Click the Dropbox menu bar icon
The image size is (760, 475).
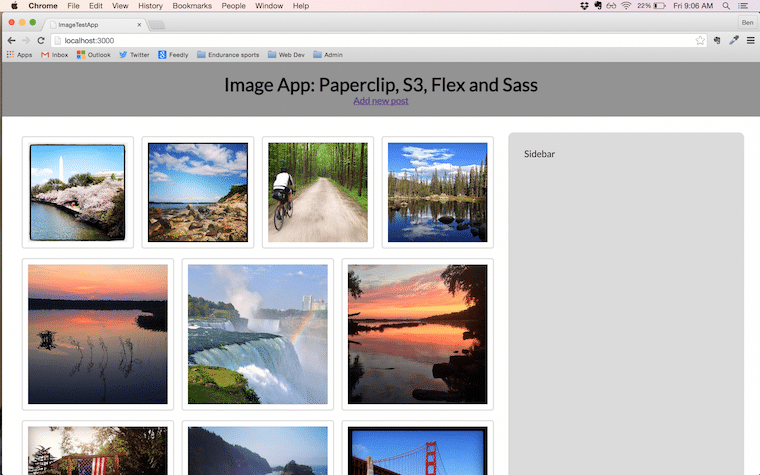[x=584, y=6]
